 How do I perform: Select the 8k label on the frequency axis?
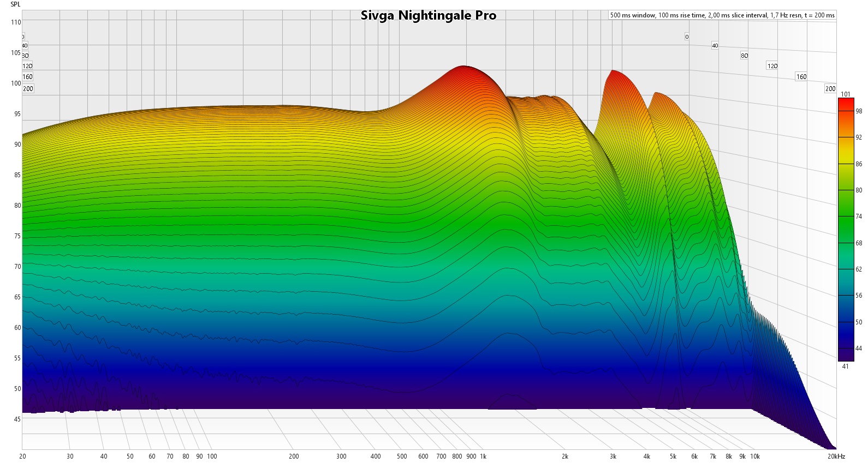click(729, 456)
